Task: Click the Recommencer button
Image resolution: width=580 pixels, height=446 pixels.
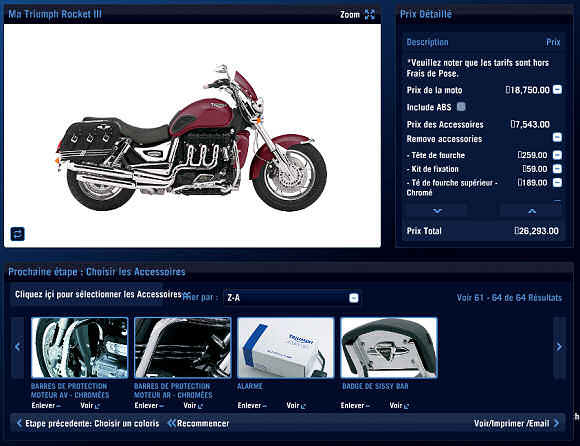Action: coord(199,423)
